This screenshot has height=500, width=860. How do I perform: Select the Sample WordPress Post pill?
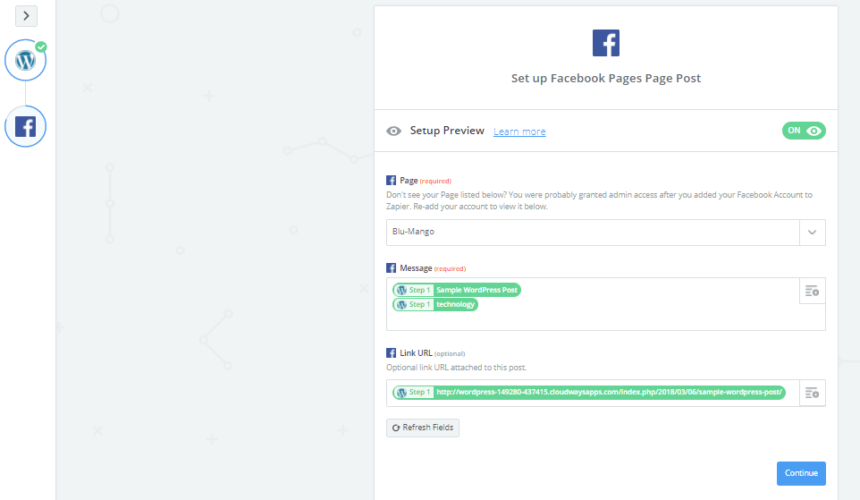[x=456, y=290]
